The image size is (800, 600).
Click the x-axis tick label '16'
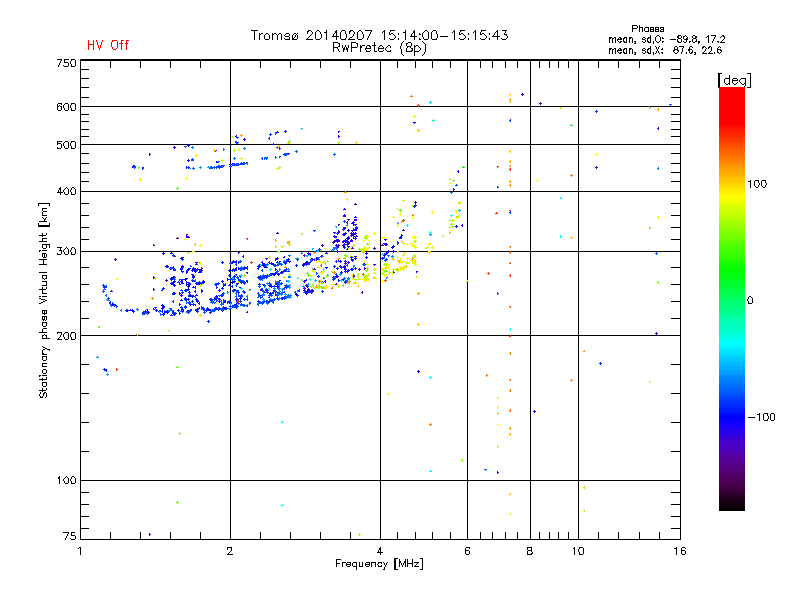(x=680, y=551)
